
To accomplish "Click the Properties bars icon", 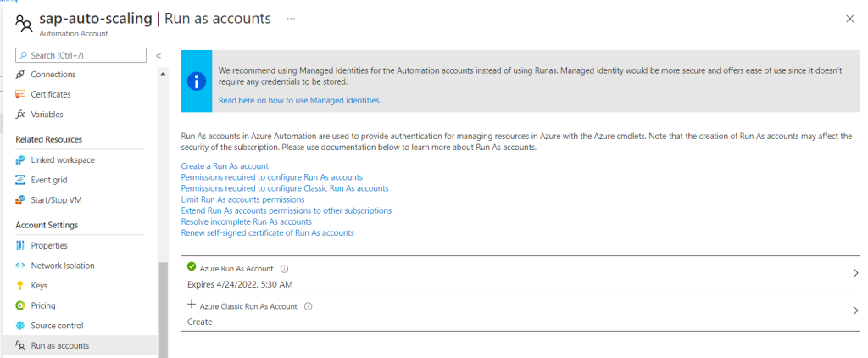I will (20, 245).
